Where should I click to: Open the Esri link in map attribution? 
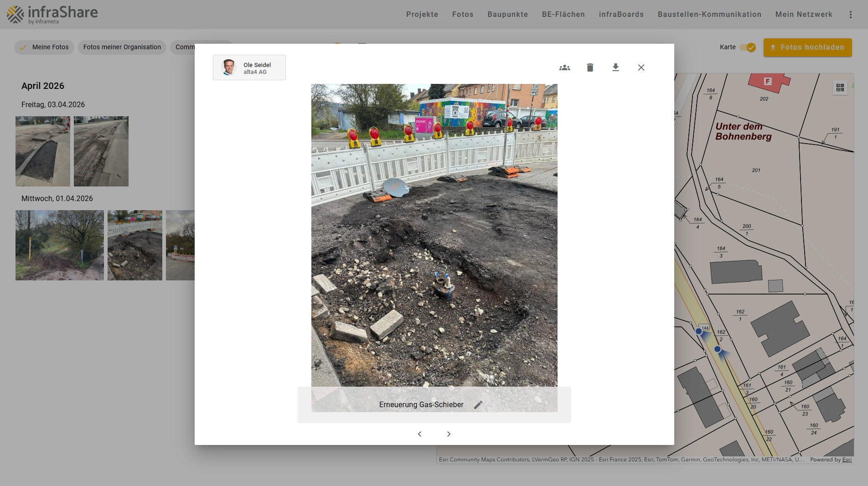pyautogui.click(x=847, y=460)
